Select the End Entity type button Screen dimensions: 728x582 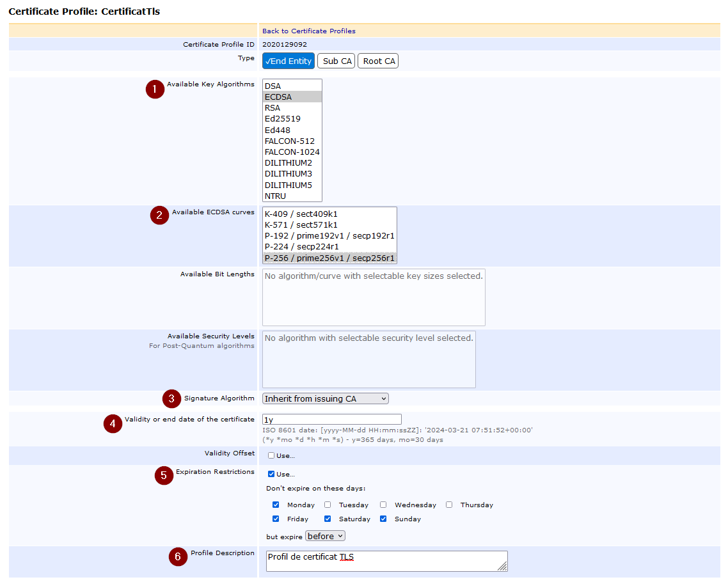click(289, 61)
